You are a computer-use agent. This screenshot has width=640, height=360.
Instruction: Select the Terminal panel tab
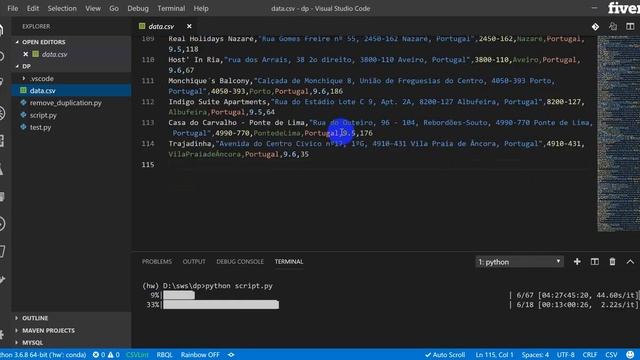[289, 262]
